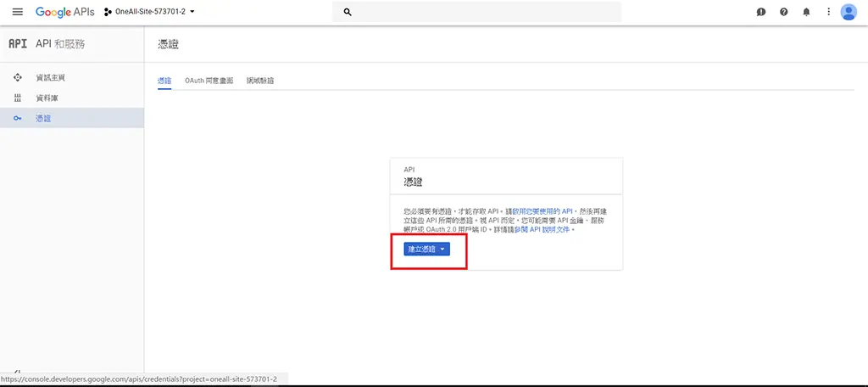Open the hamburger navigation menu
The height and width of the screenshot is (387, 868).
[x=18, y=12]
